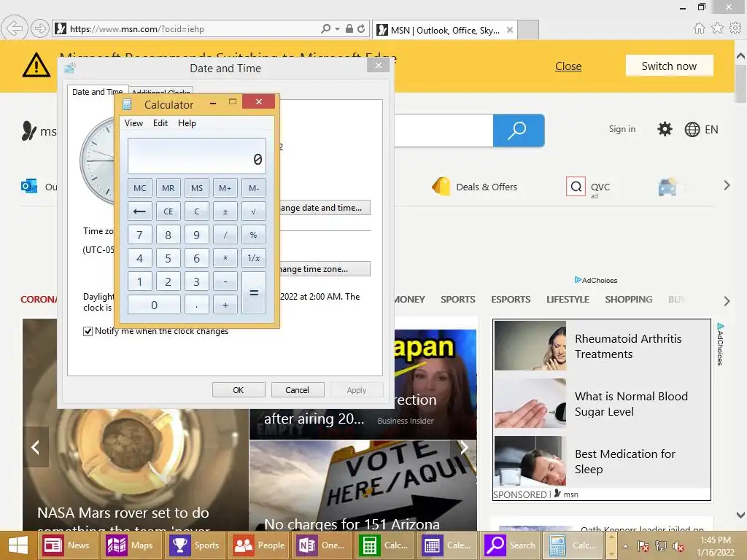Viewport: 747px width, 560px height.
Task: Open the SHOPPING news category
Action: (628, 300)
